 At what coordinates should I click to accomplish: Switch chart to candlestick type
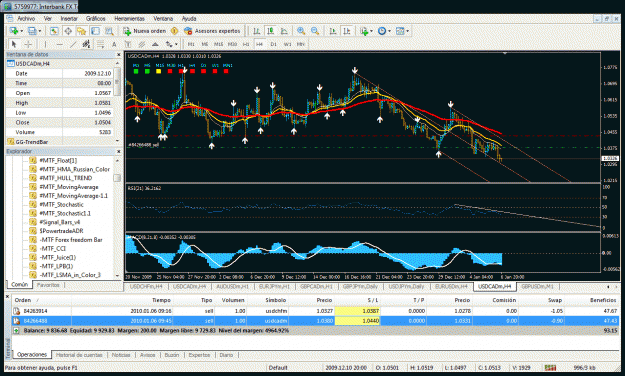(x=271, y=31)
